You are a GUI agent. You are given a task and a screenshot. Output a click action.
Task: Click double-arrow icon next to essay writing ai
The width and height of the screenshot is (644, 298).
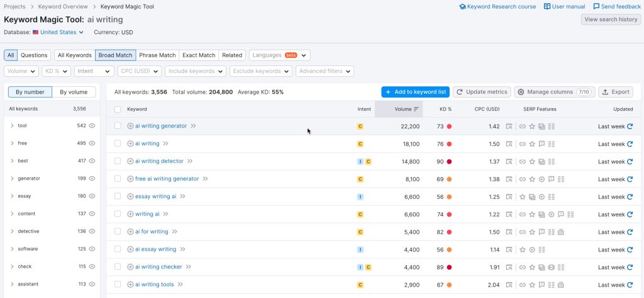pos(183,197)
